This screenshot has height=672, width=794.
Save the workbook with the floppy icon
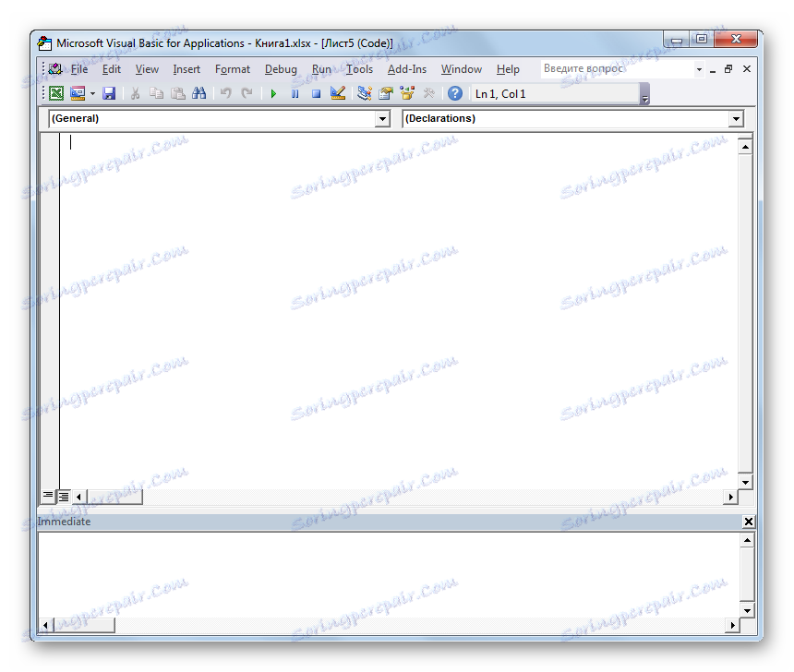pyautogui.click(x=109, y=93)
